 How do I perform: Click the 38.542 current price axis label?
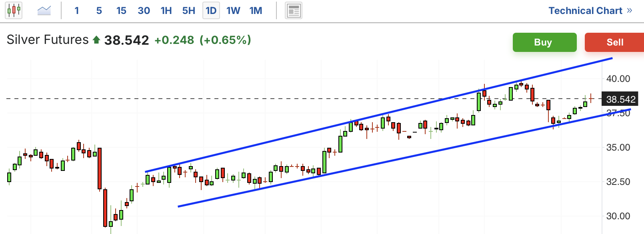click(620, 99)
